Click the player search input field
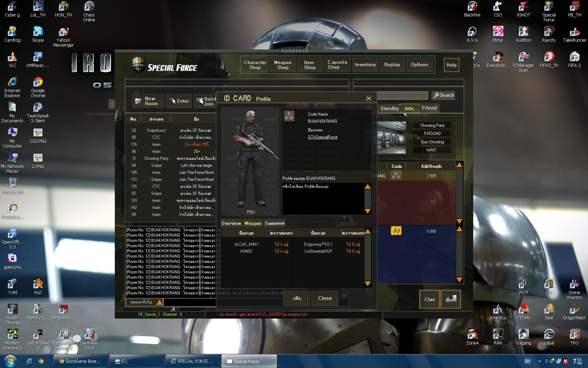The height and width of the screenshot is (368, 588). [x=402, y=95]
